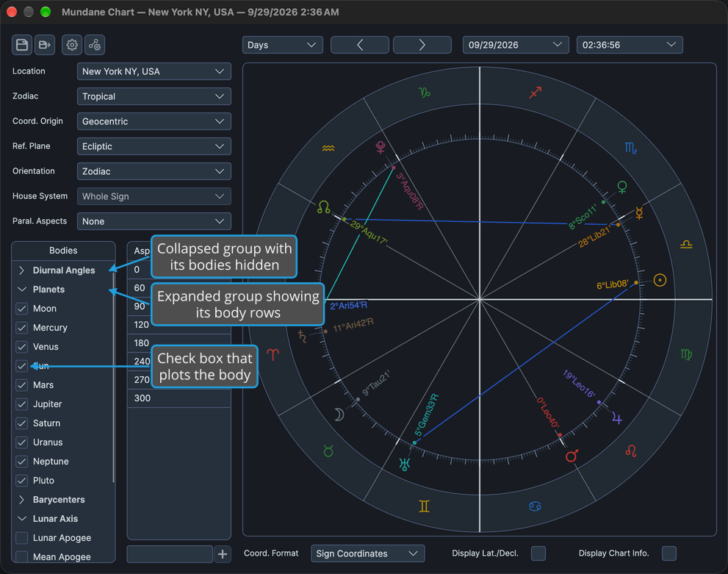Open the 02:36:56 time dropdown
The image size is (728, 574).
[630, 45]
